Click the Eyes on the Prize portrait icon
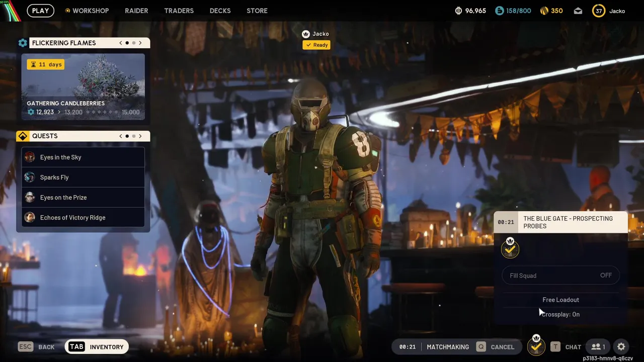Viewport: 644px width, 362px height. [30, 197]
